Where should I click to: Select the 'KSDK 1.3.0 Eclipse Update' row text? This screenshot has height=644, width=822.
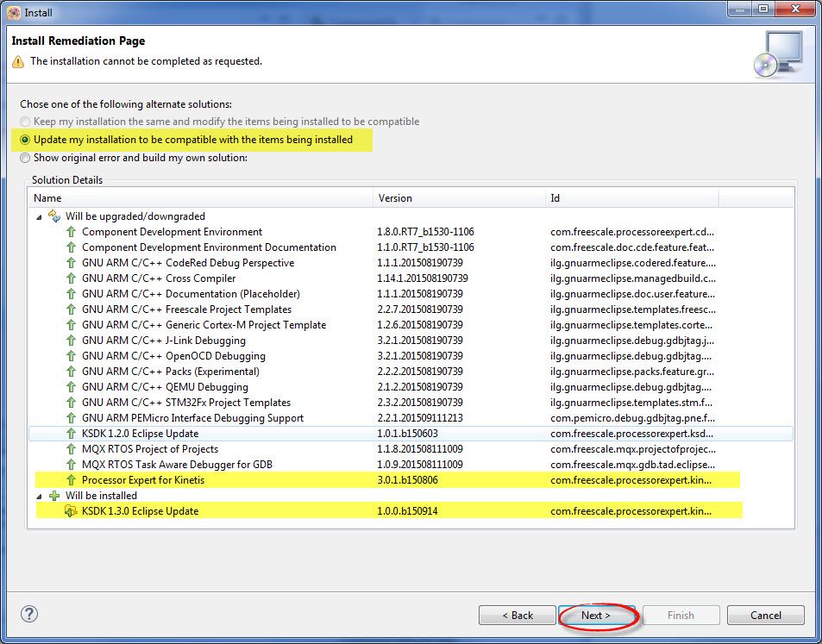tap(140, 511)
